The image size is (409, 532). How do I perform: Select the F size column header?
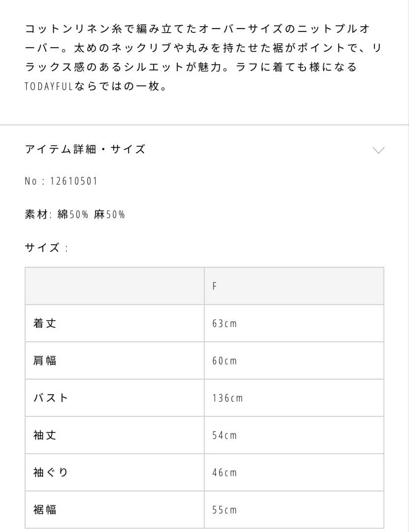215,286
